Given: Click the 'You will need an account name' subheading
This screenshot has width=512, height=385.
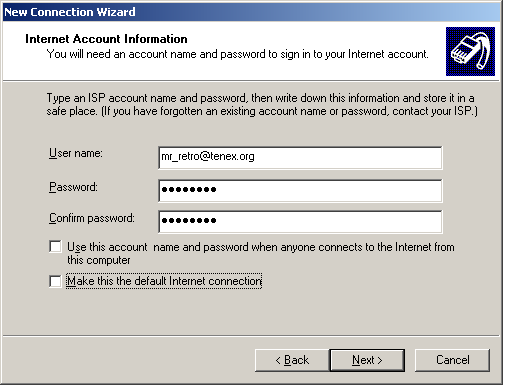Looking at the screenshot, I should (237, 54).
